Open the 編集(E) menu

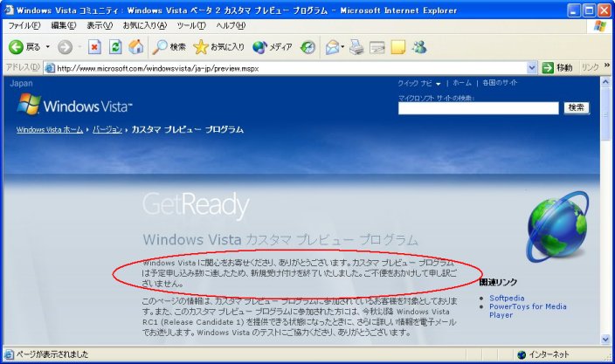(x=64, y=26)
